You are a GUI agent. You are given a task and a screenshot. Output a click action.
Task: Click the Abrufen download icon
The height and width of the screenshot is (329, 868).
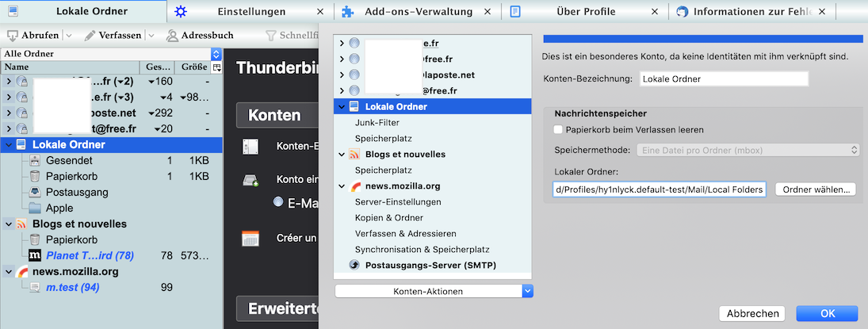[13, 36]
